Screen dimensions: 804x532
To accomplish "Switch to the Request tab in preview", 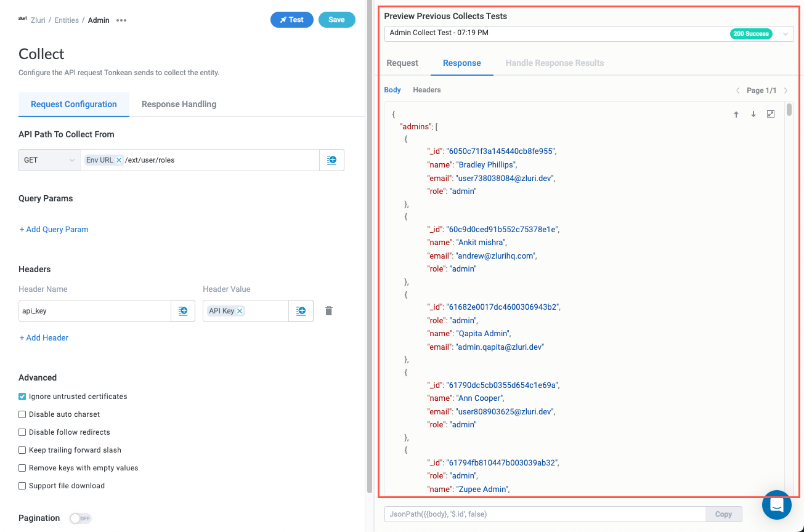I will point(402,63).
